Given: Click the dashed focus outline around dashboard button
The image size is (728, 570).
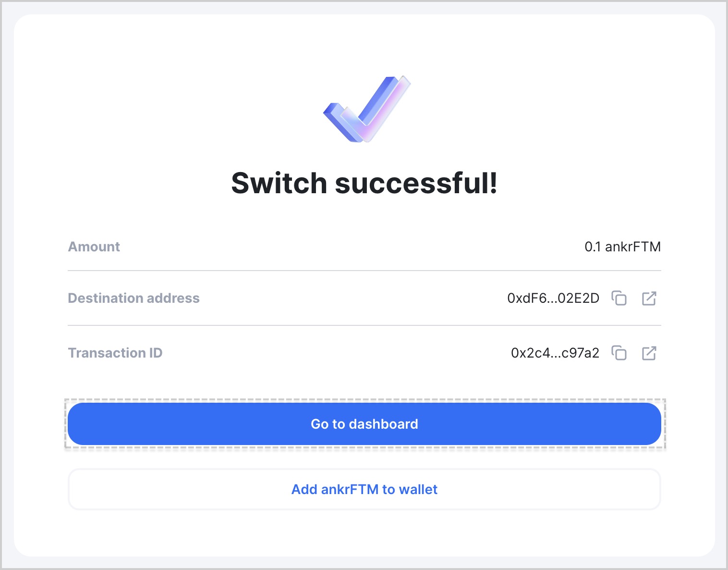Looking at the screenshot, I should coord(364,399).
